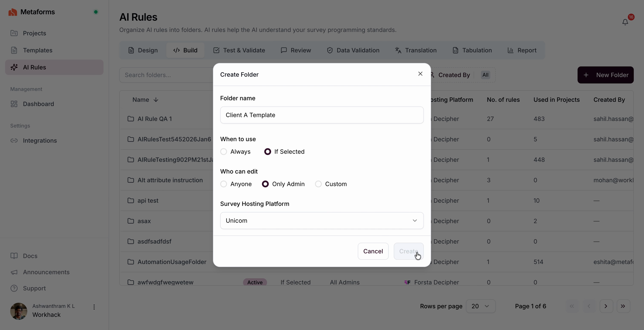Sort by Name column arrow

pyautogui.click(x=156, y=100)
